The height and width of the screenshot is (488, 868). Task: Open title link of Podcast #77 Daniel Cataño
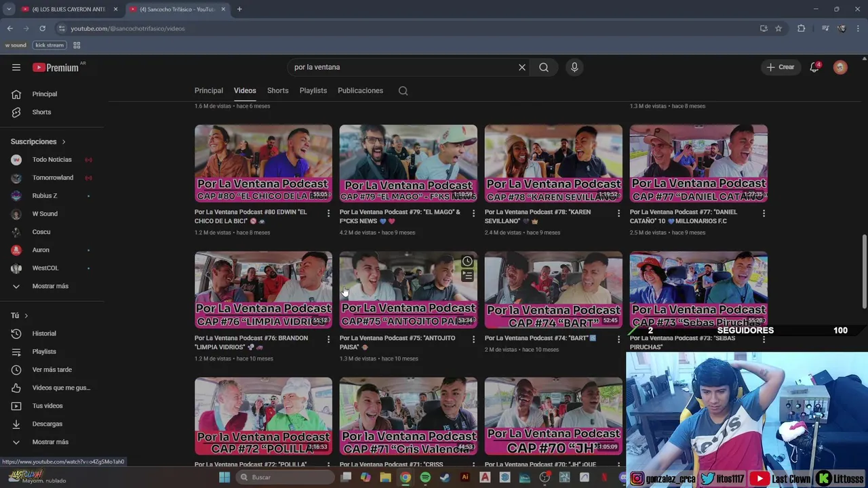click(683, 216)
